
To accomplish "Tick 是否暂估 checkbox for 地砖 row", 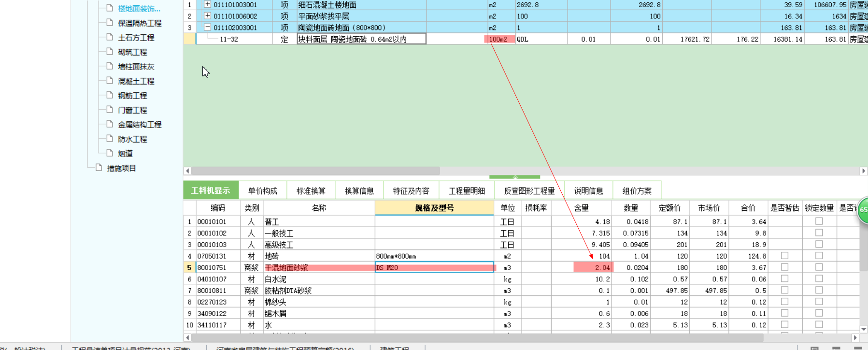I will click(784, 255).
